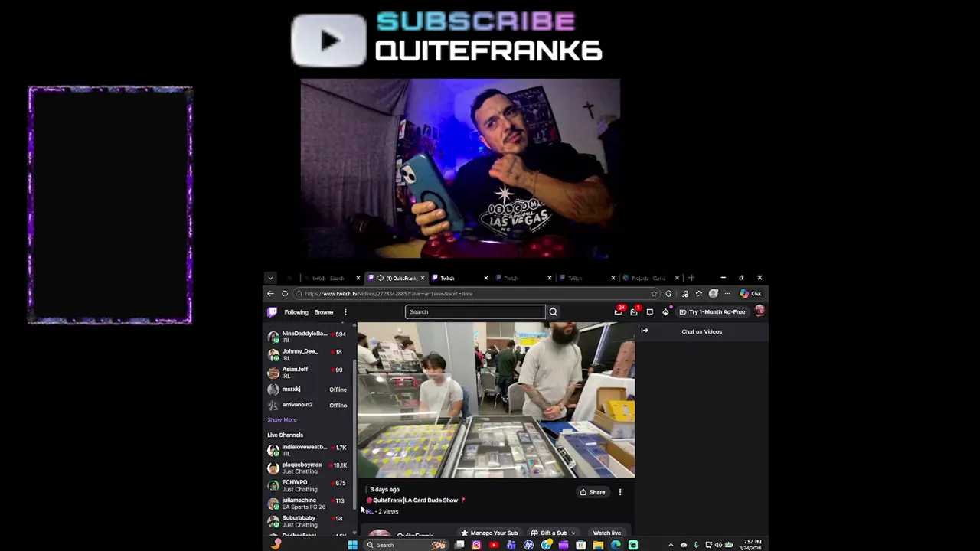Collapse the Chat on Videos panel arrow
This screenshot has height=551, width=980.
[645, 331]
